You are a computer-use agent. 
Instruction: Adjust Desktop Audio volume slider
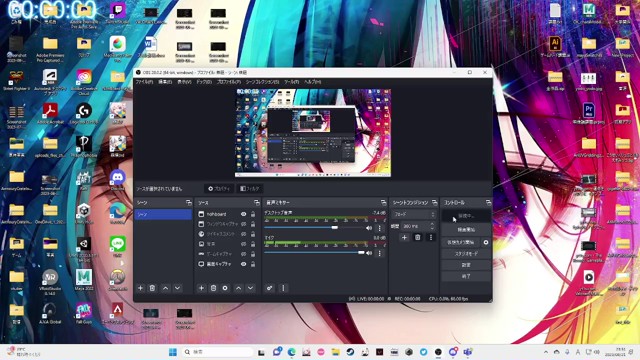(314, 228)
